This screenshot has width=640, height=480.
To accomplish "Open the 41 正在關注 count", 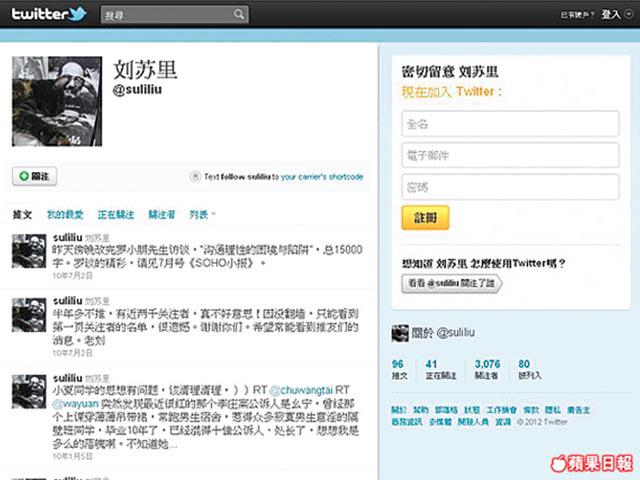I will pyautogui.click(x=440, y=369).
